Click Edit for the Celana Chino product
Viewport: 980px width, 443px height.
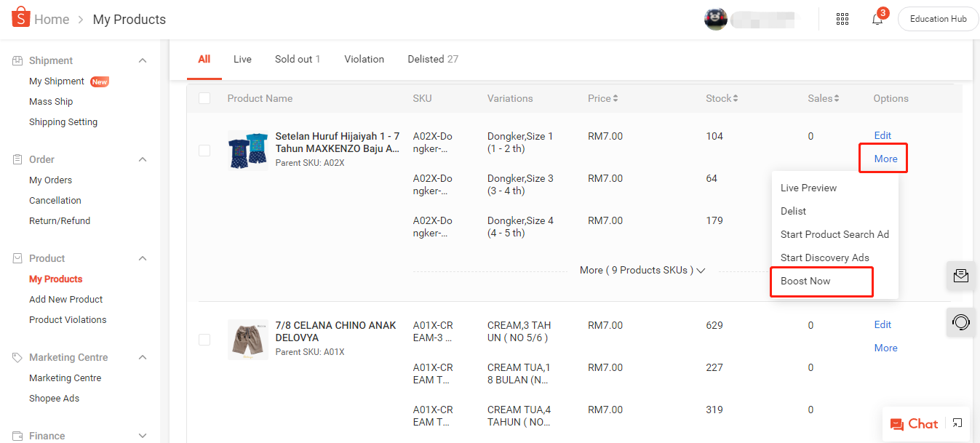click(x=883, y=324)
